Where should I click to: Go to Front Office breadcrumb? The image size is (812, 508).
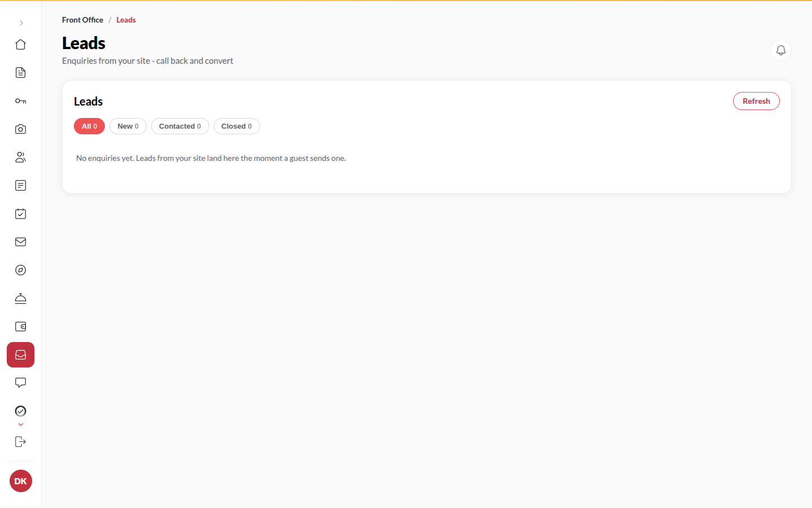82,20
